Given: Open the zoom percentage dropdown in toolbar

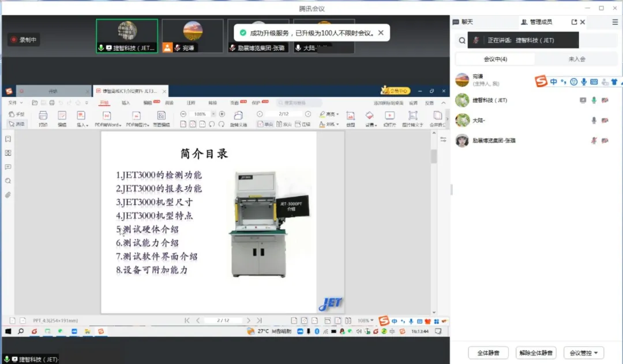Looking at the screenshot, I should click(x=213, y=114).
